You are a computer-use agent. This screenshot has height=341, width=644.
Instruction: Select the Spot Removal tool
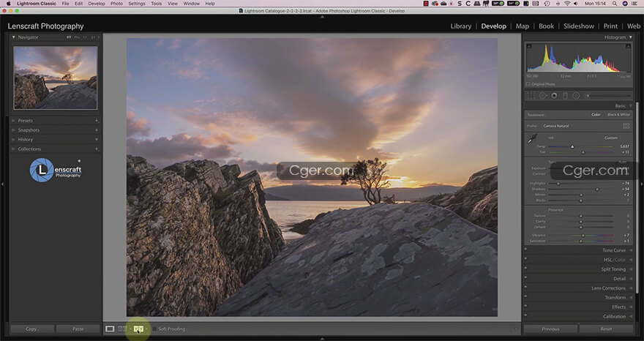point(542,96)
